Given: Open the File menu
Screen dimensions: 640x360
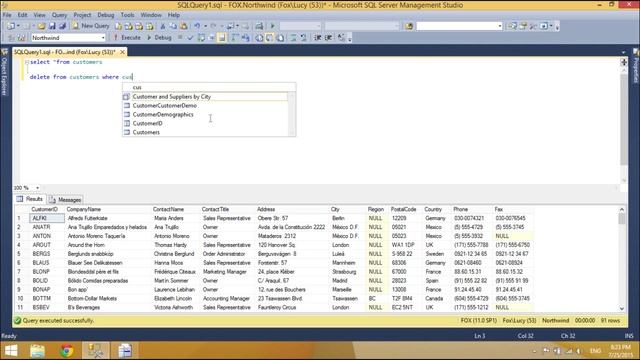Looking at the screenshot, I should (x=7, y=15).
